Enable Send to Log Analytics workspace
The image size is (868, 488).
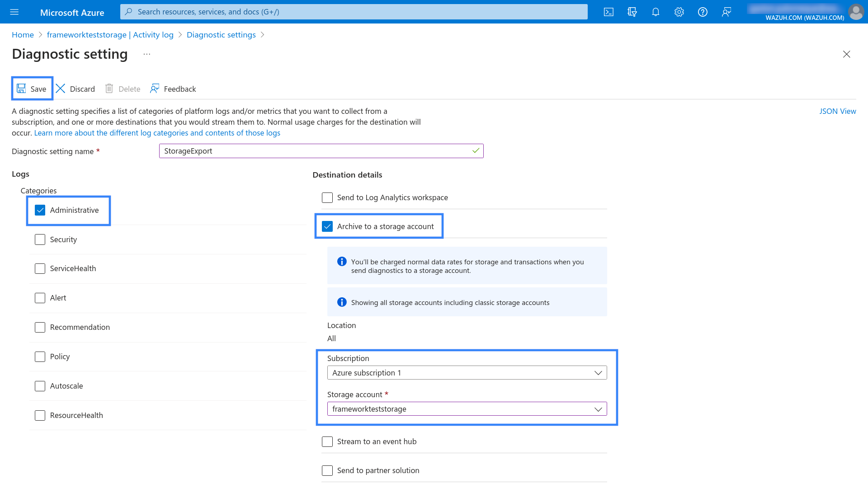click(327, 197)
